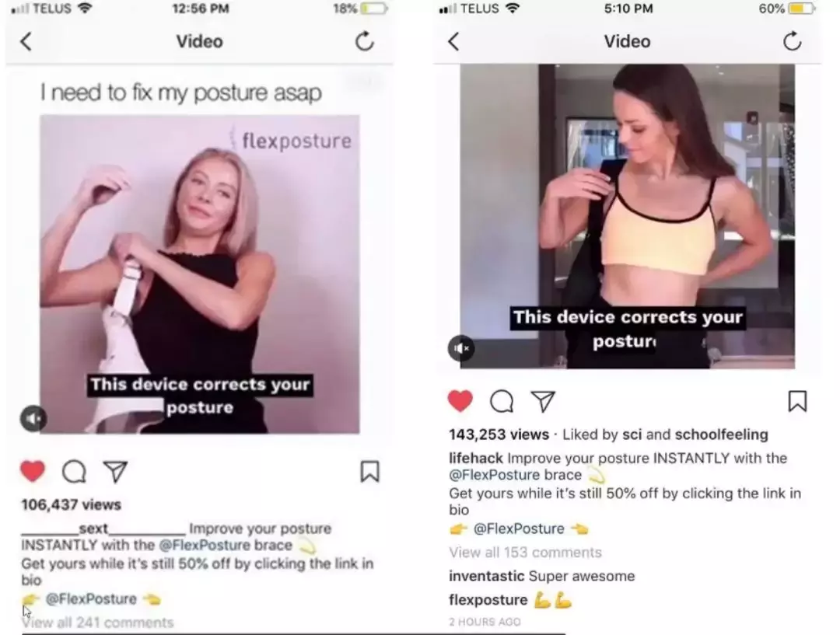Share the left post via paper plane icon

[116, 471]
